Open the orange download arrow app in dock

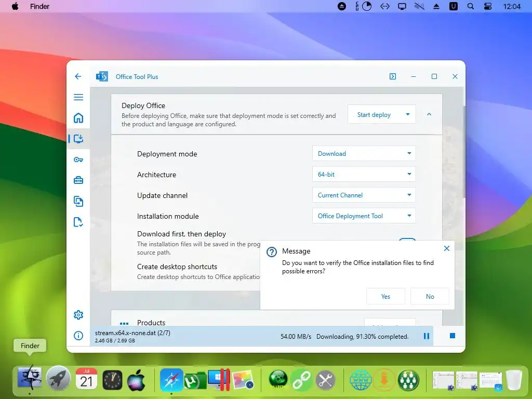[x=384, y=380]
